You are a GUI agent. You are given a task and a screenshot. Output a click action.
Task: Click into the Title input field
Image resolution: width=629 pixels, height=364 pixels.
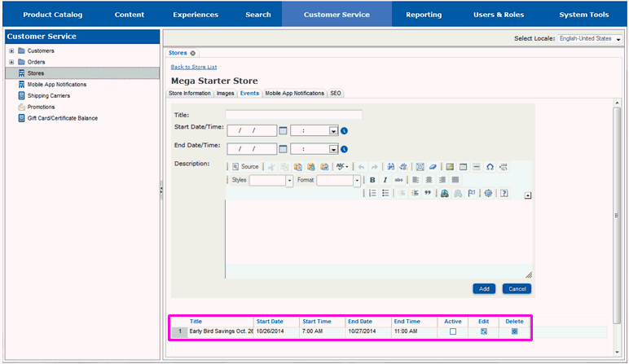pos(293,115)
